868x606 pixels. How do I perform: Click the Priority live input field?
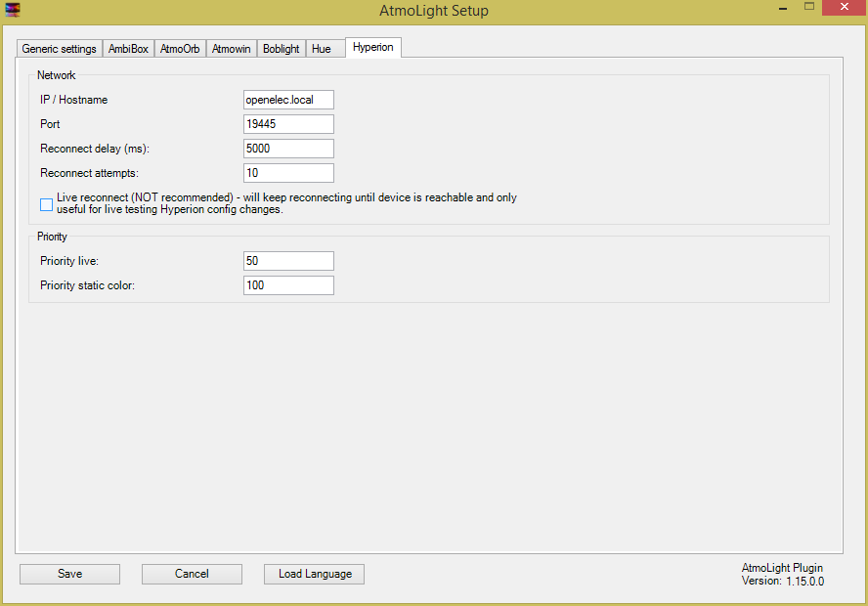click(x=288, y=261)
